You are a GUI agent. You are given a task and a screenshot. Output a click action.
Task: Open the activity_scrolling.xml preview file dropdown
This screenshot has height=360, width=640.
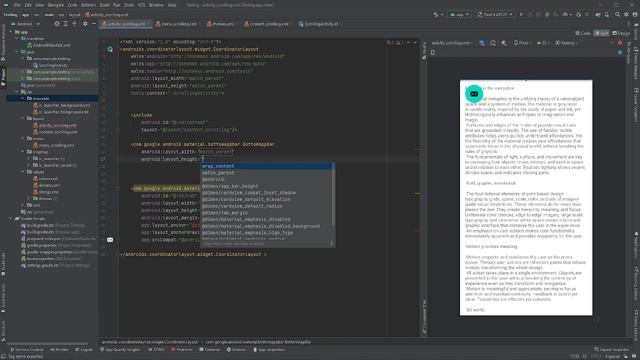[x=452, y=43]
